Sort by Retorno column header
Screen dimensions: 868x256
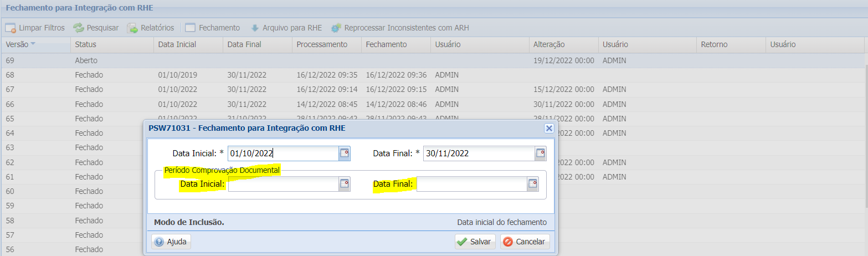pos(731,44)
